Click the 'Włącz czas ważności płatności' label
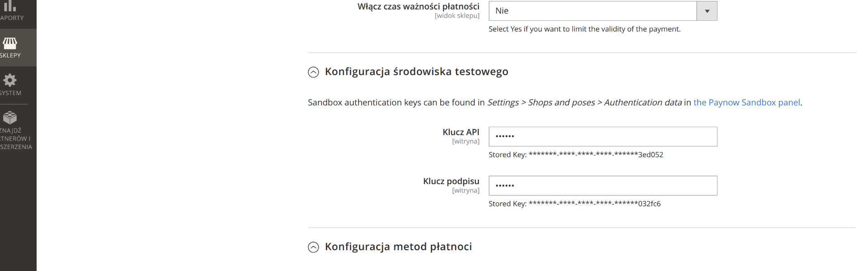 (x=418, y=6)
